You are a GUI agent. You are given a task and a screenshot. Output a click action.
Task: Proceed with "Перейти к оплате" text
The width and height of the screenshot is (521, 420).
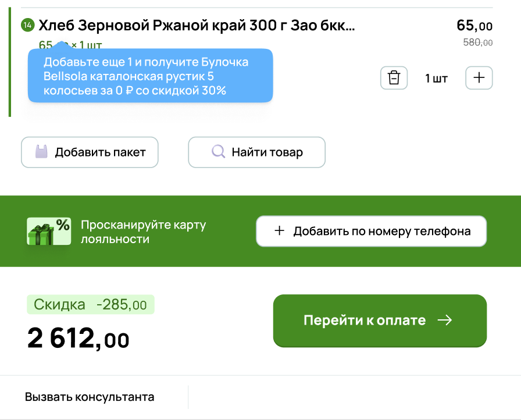365,321
